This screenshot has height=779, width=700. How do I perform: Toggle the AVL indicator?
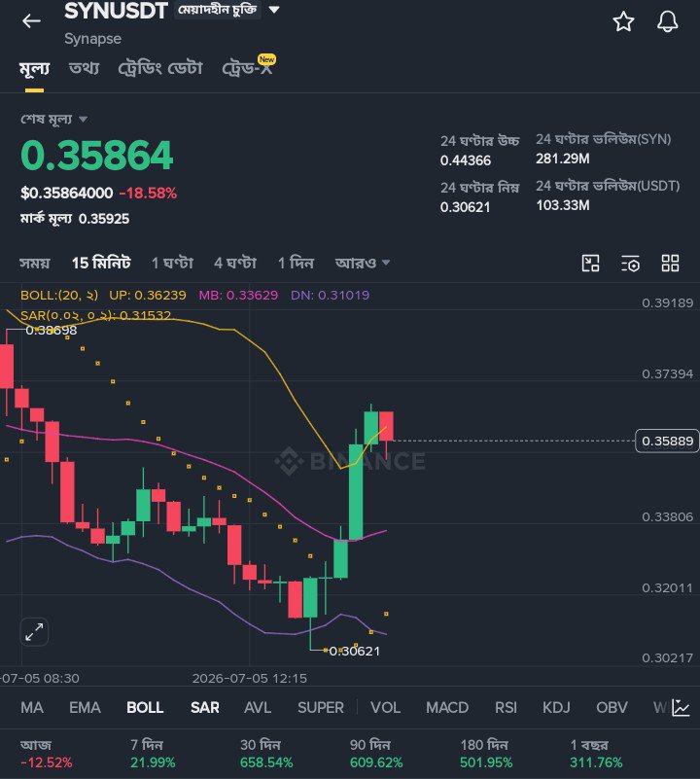258,707
